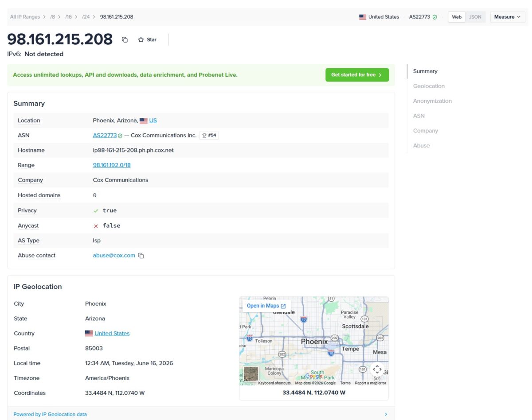Switch to Web view
Image resolution: width=532 pixels, height=420 pixels.
point(457,17)
